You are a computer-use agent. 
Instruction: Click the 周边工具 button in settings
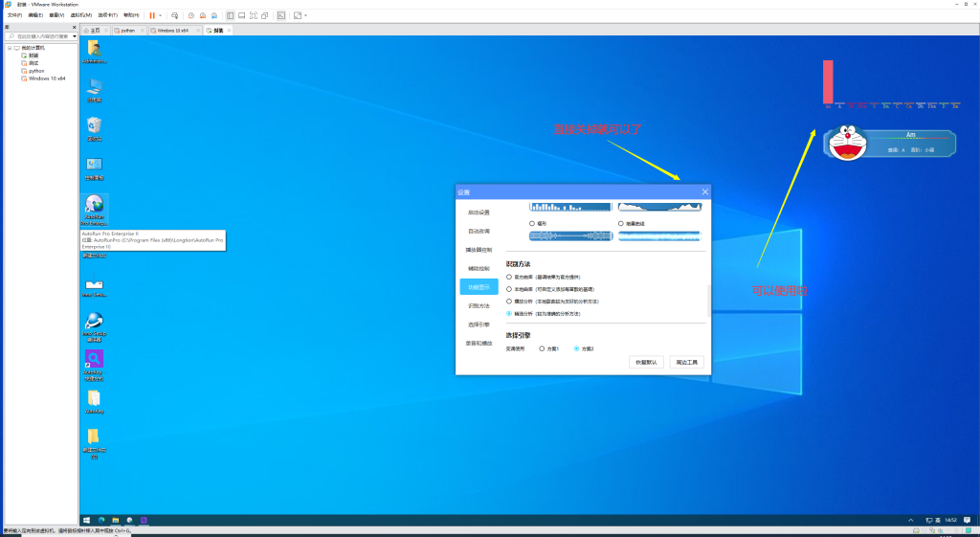click(686, 363)
